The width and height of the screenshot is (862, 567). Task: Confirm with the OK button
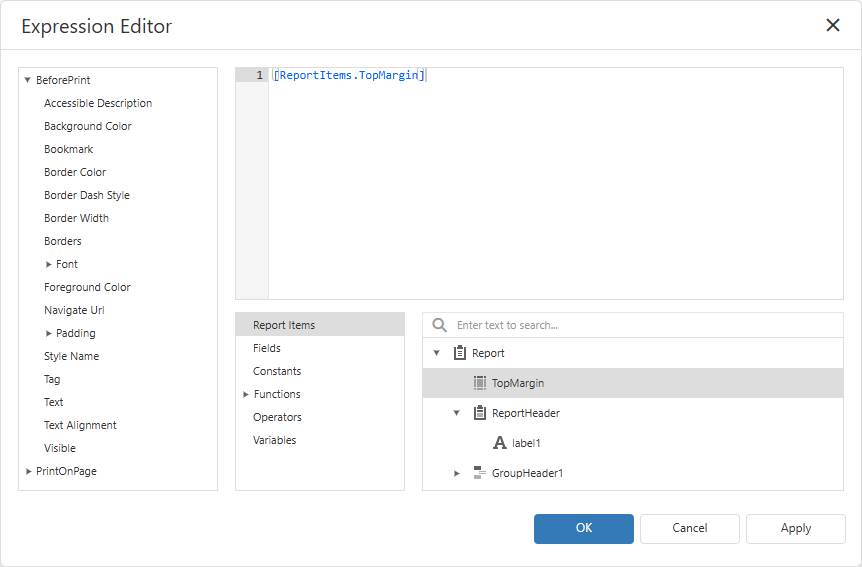pos(584,529)
